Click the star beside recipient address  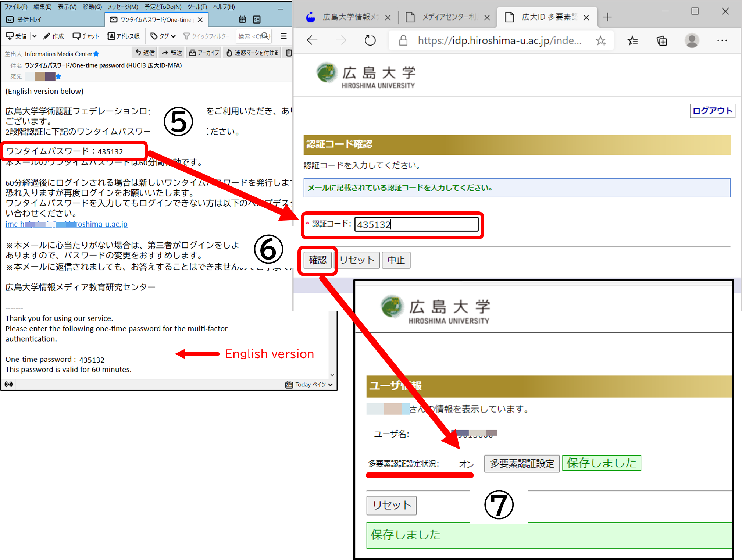pyautogui.click(x=58, y=76)
